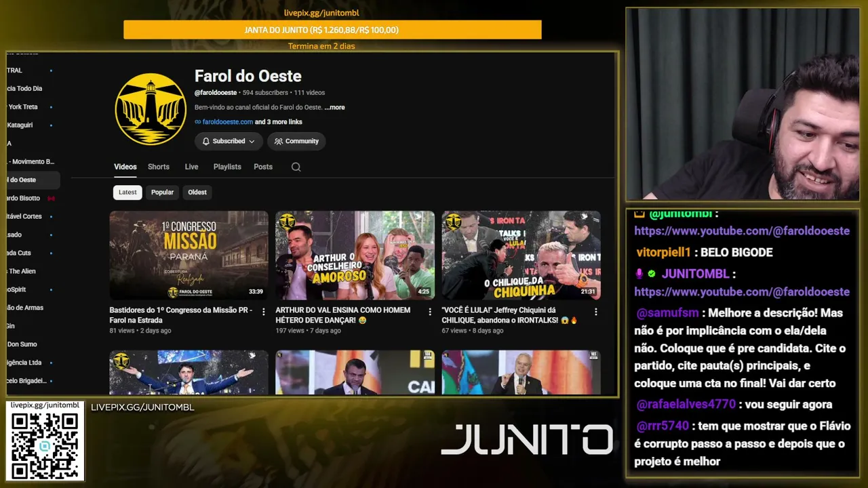Select the 'igência Ltda' sidebar channel
The height and width of the screenshot is (488, 868).
[24, 363]
